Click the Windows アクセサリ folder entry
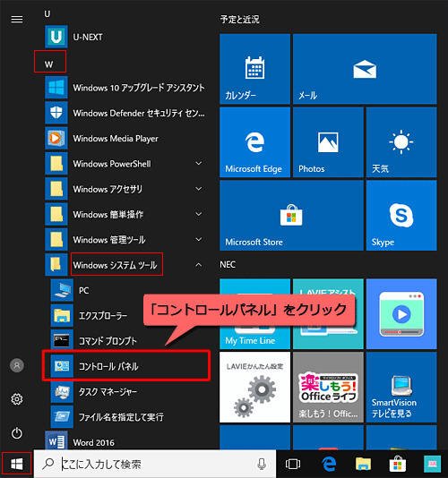The height and width of the screenshot is (478, 448). [125, 189]
